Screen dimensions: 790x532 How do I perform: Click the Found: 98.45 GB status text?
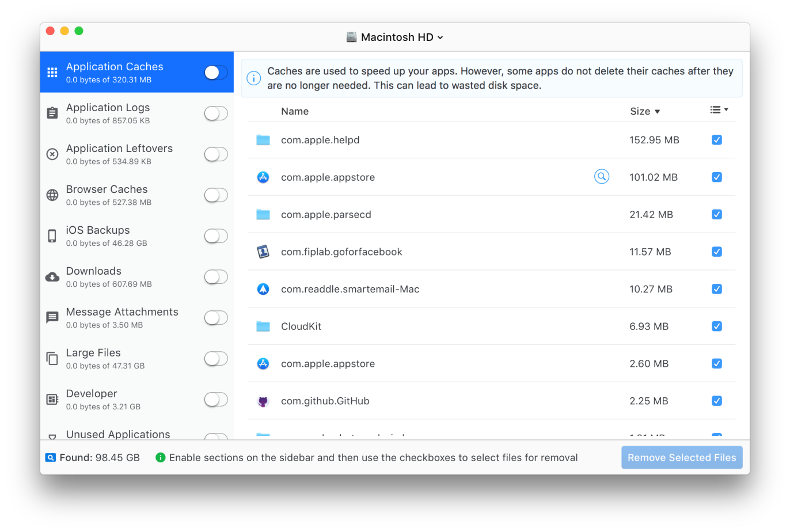tap(100, 458)
